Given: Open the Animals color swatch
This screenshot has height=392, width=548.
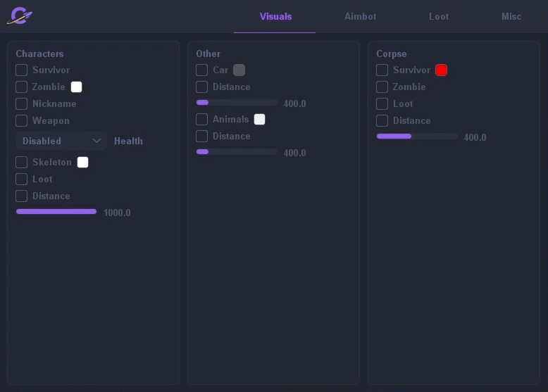Looking at the screenshot, I should point(260,119).
